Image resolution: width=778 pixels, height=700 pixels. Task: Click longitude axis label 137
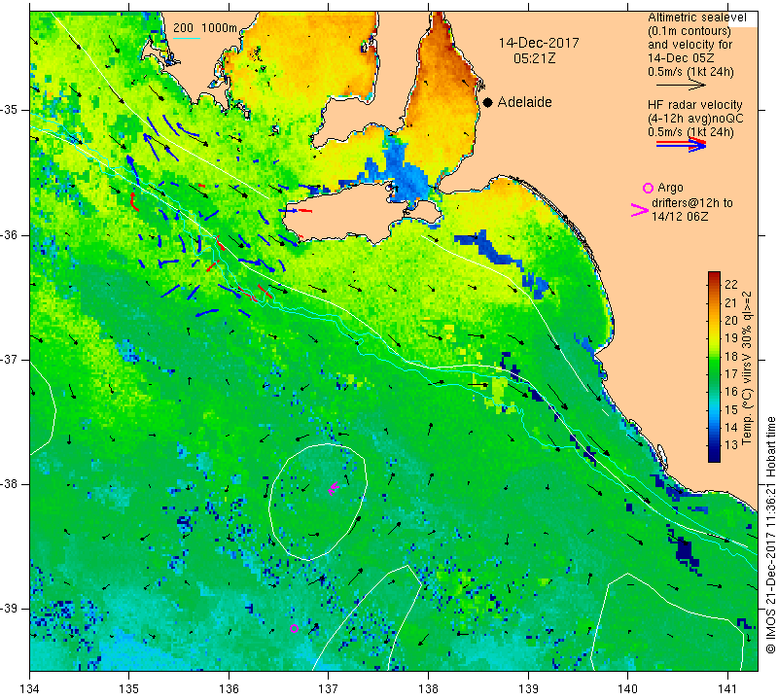(x=329, y=689)
